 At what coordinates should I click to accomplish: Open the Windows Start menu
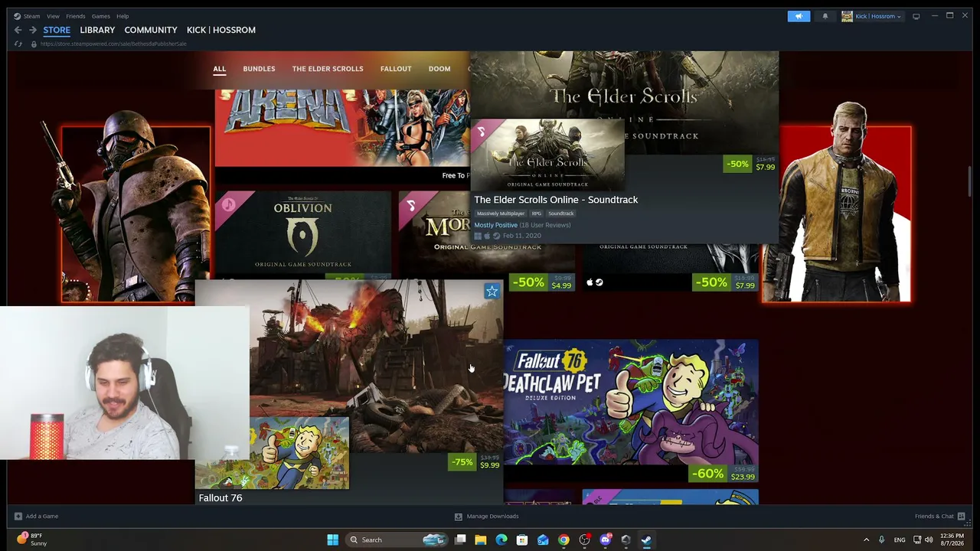click(333, 540)
